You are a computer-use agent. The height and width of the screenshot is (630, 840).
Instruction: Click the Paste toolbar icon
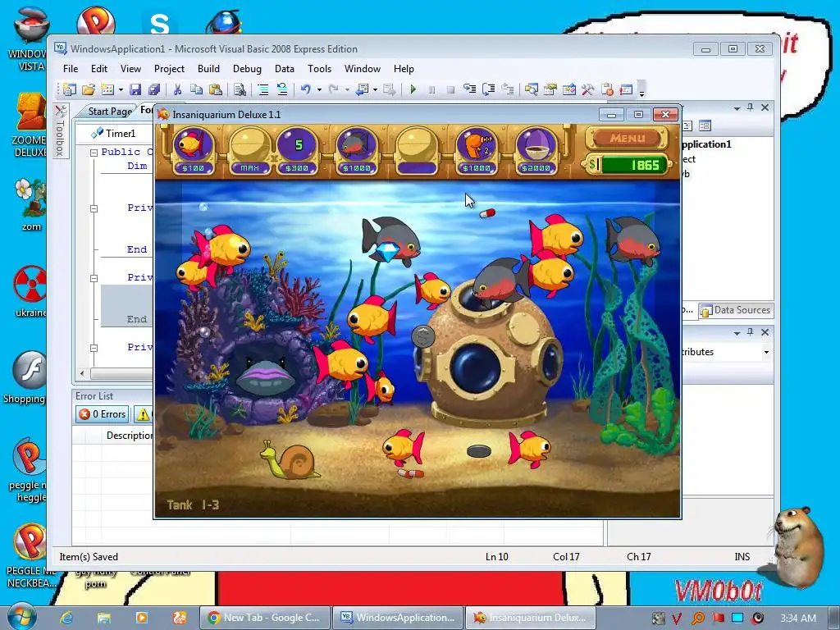[x=216, y=89]
